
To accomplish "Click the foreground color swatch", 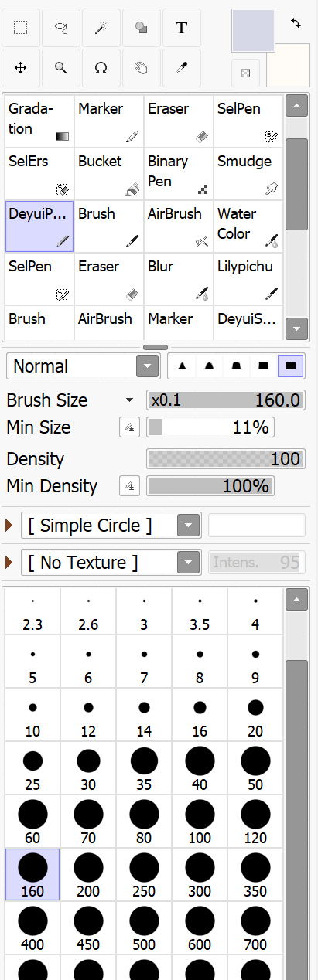I will 253,31.
